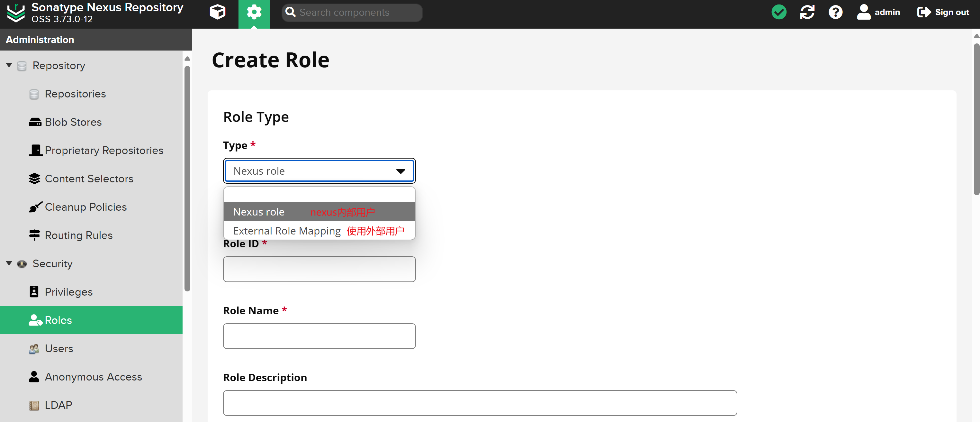980x422 pixels.
Task: Click the Repository database icon
Action: coord(22,66)
